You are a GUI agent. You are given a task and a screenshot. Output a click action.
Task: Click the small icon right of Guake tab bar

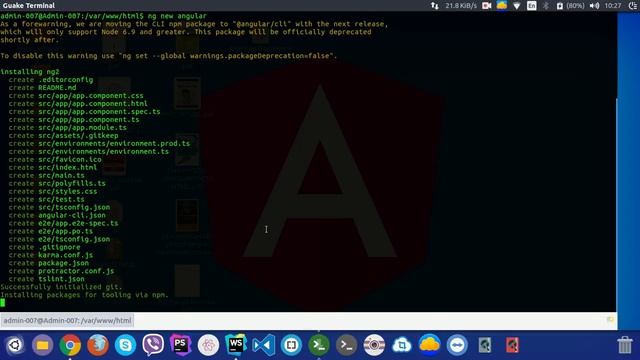(610, 320)
